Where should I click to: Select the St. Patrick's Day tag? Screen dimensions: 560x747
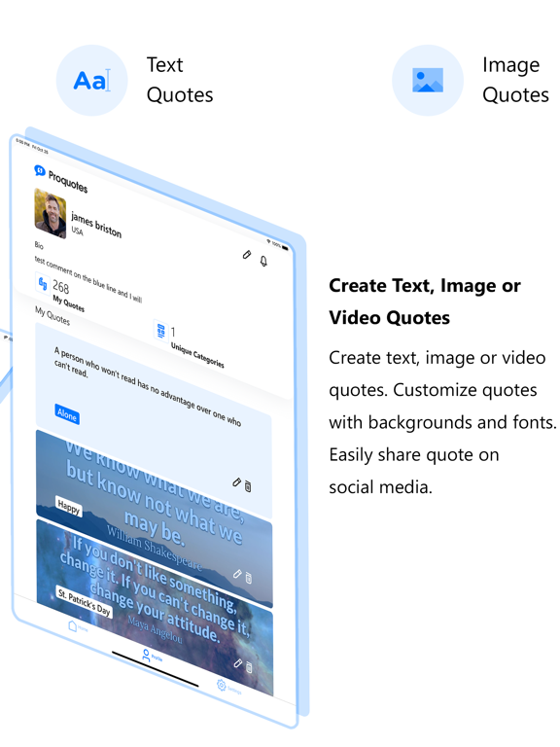pyautogui.click(x=85, y=602)
